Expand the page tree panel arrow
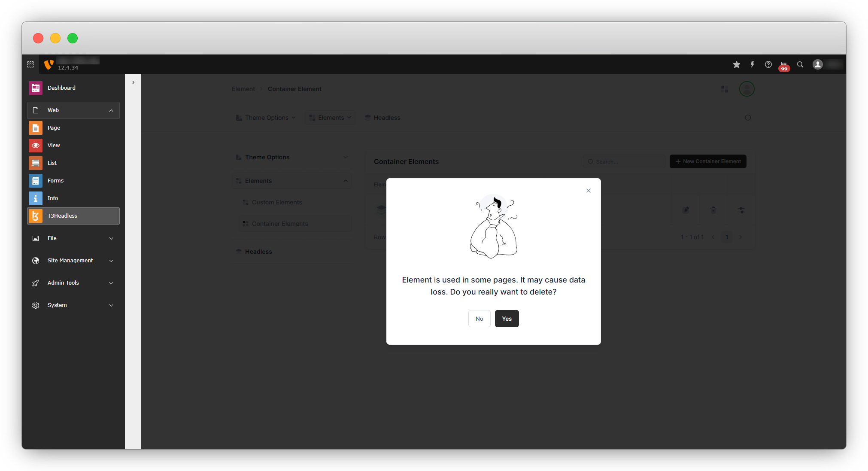The width and height of the screenshot is (868, 471). 133,82
